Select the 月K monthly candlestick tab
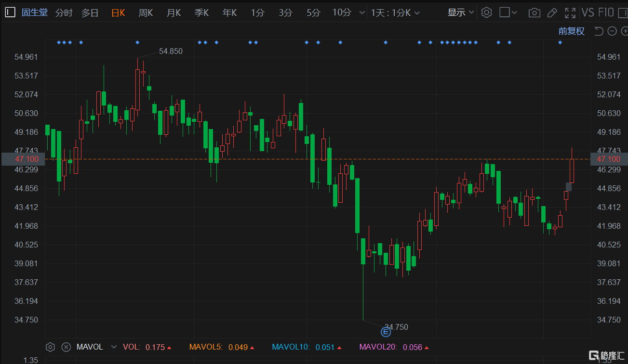The height and width of the screenshot is (364, 628). coord(174,13)
